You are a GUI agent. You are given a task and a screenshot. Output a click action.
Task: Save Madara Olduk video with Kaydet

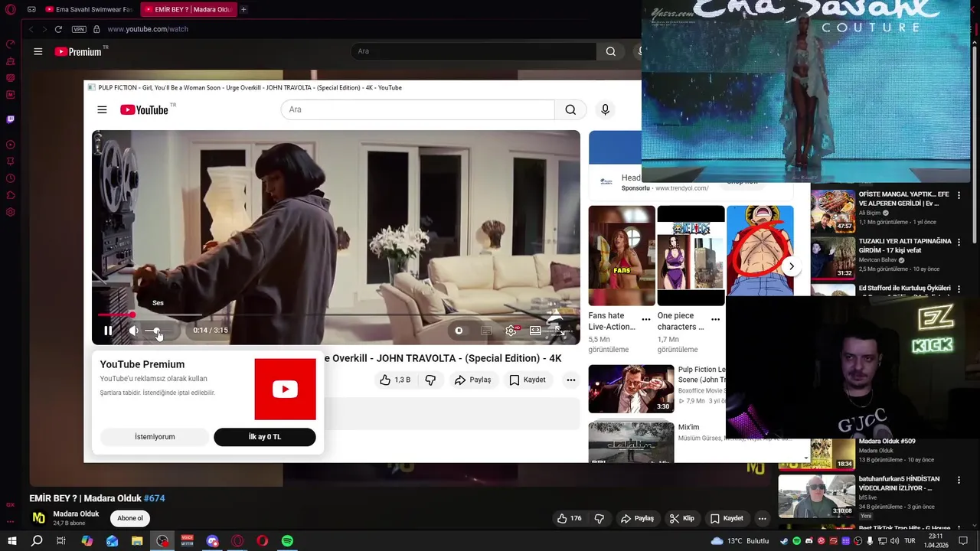click(x=726, y=518)
